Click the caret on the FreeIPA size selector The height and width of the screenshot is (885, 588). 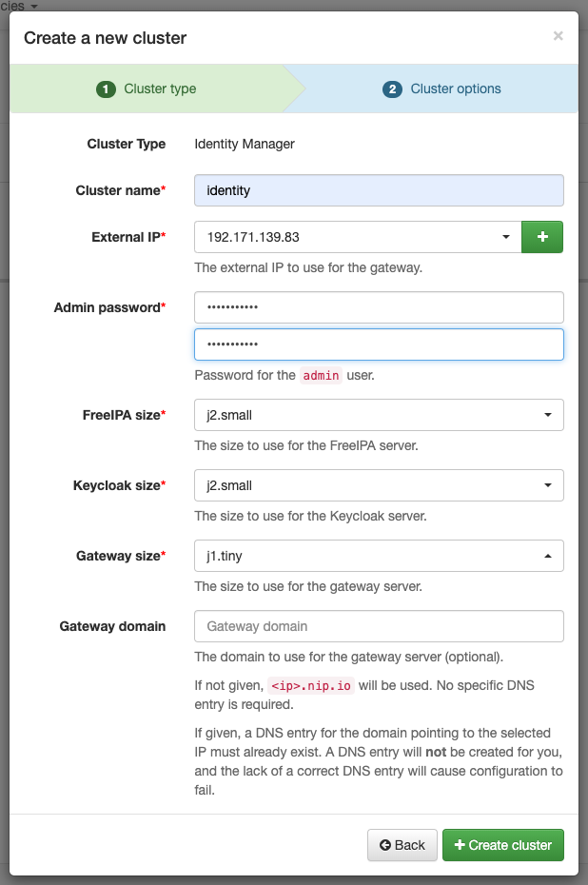click(x=547, y=415)
